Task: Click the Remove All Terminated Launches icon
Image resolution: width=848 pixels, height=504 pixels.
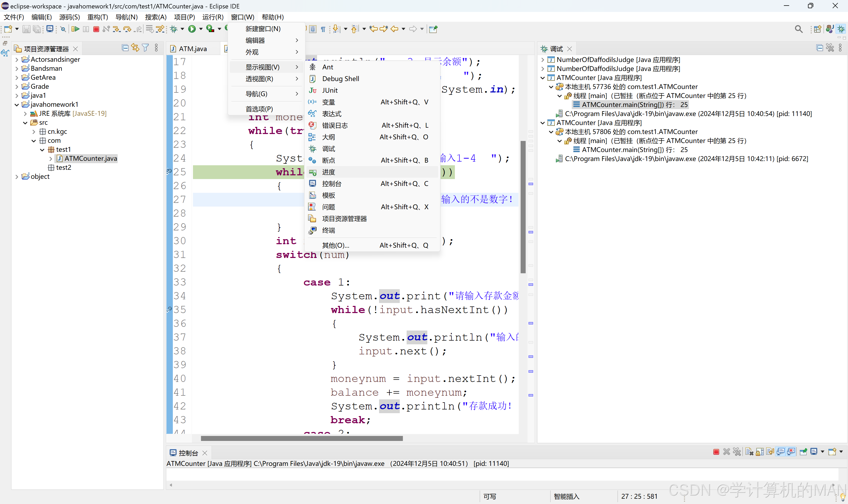Action: click(737, 452)
